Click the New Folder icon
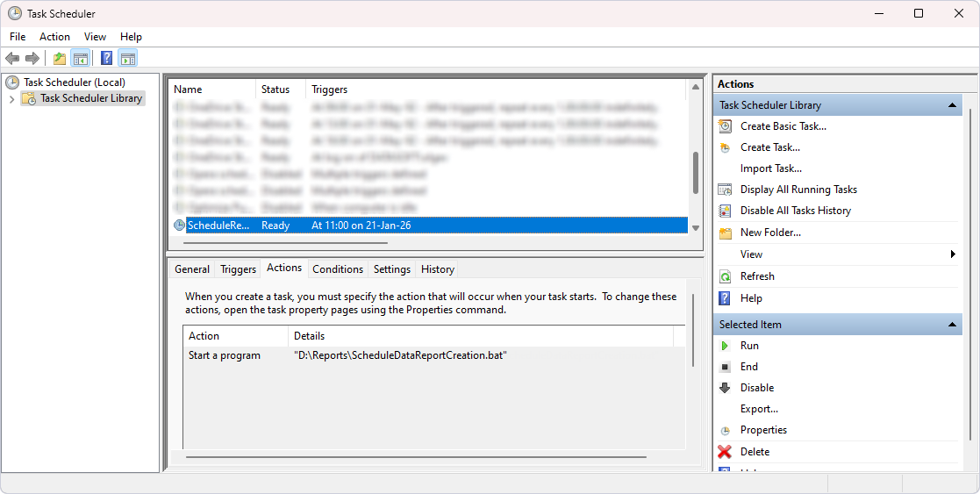Screen dimensions: 980x494 click(725, 233)
